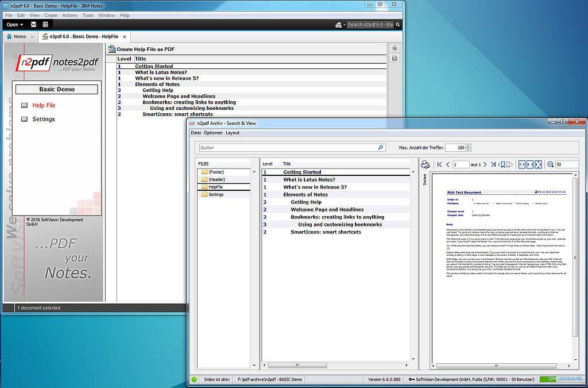The width and height of the screenshot is (588, 388).
Task: Click the Seiten side tab in PDF viewer
Action: click(424, 178)
